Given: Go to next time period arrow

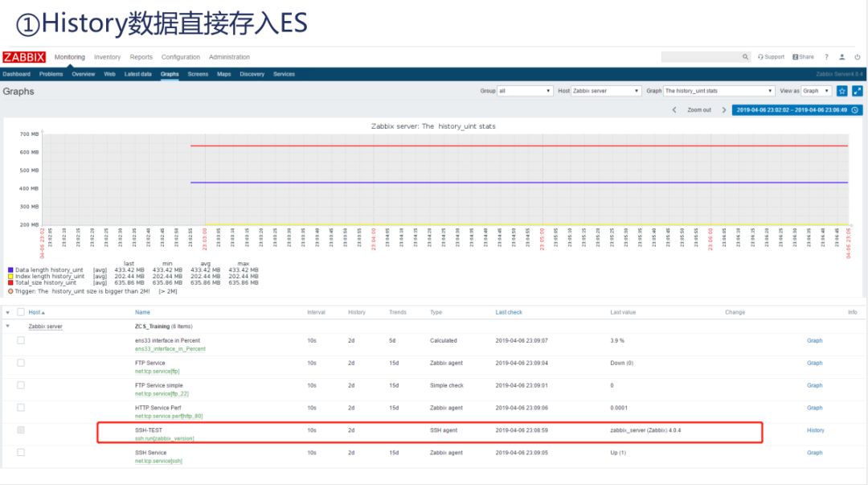Looking at the screenshot, I should click(x=723, y=109).
